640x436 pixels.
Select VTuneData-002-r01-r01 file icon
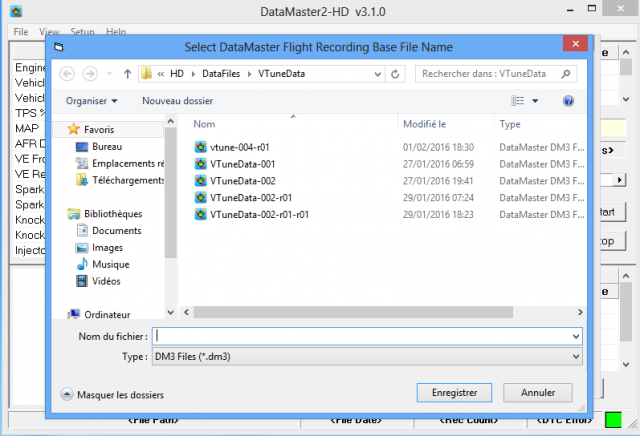coord(200,214)
